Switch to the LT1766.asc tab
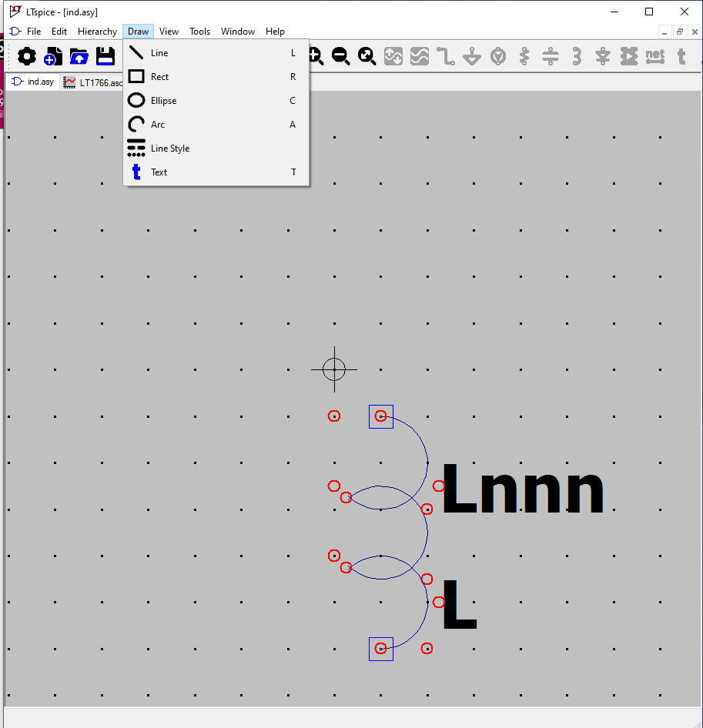 (x=96, y=82)
